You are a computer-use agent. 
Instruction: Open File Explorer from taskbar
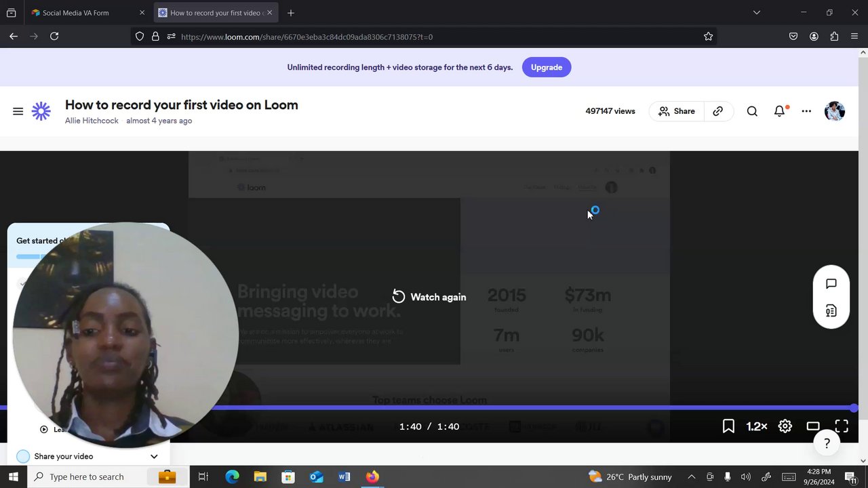tap(260, 476)
